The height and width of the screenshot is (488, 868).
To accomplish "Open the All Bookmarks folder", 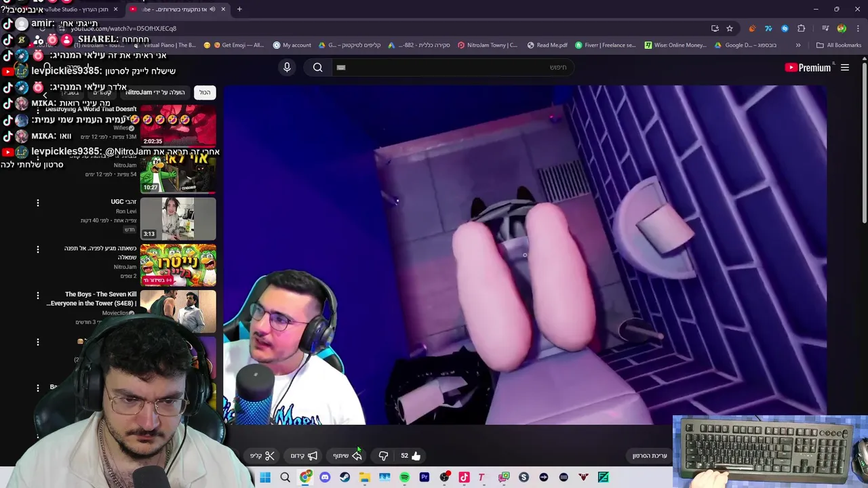I will [x=839, y=45].
